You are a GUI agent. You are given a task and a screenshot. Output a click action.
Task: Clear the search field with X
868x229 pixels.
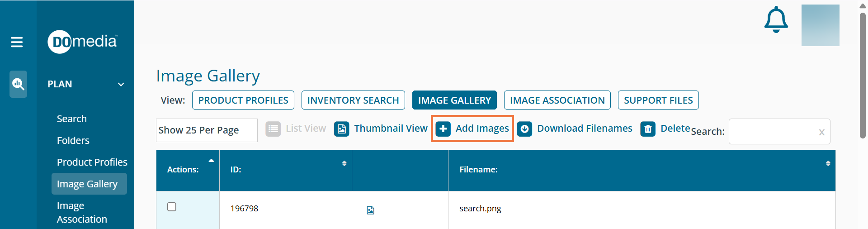click(x=821, y=132)
